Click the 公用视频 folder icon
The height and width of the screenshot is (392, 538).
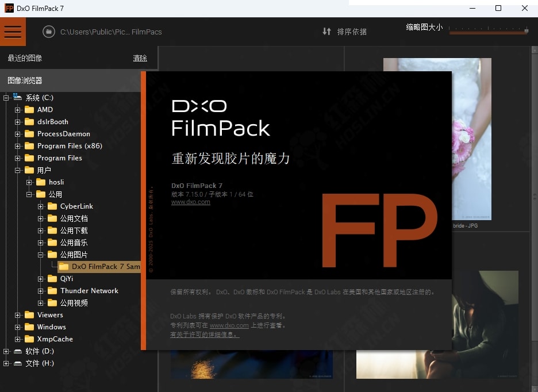point(52,303)
